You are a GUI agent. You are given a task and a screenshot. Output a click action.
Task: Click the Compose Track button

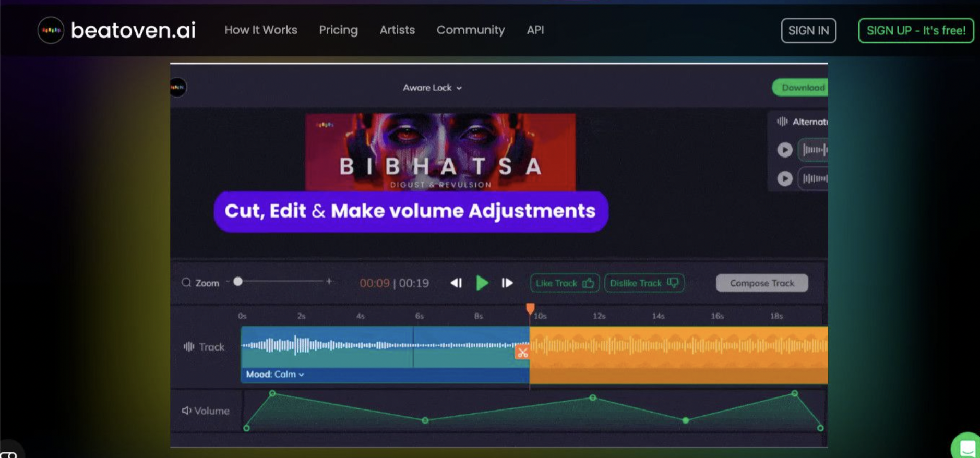(762, 283)
